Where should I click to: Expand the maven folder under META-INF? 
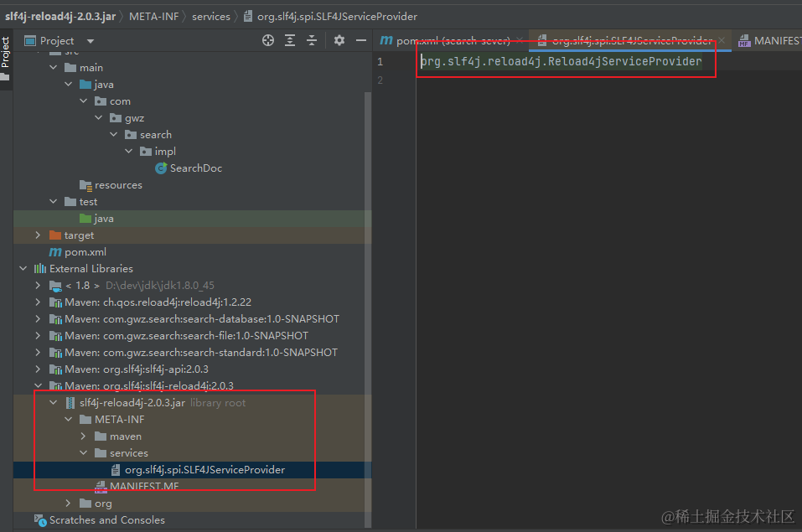click(x=83, y=436)
